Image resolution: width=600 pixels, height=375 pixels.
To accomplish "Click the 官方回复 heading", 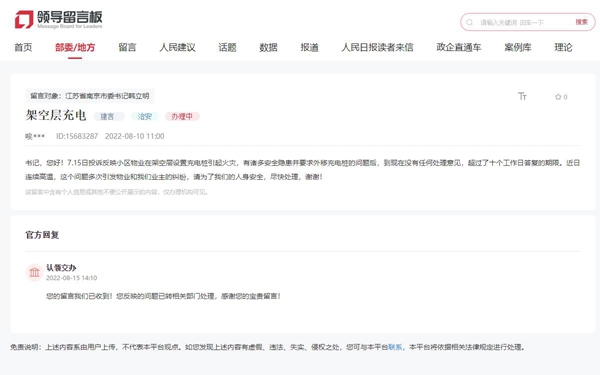I will [x=42, y=235].
